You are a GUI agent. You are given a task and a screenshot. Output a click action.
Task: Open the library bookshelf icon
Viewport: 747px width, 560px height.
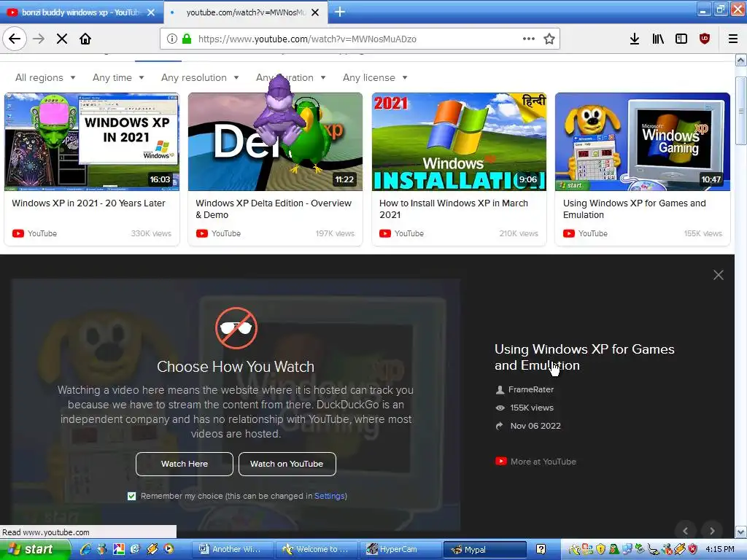(x=658, y=39)
